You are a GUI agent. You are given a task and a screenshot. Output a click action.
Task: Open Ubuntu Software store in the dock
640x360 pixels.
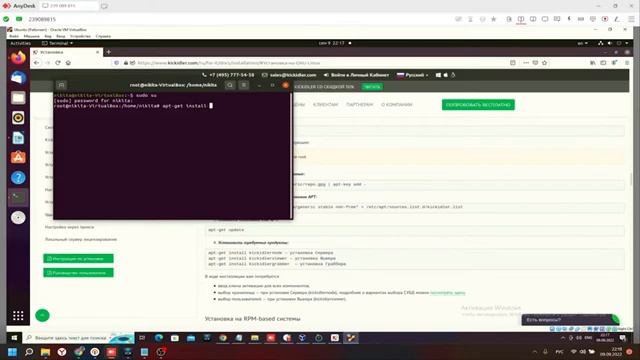[x=18, y=158]
